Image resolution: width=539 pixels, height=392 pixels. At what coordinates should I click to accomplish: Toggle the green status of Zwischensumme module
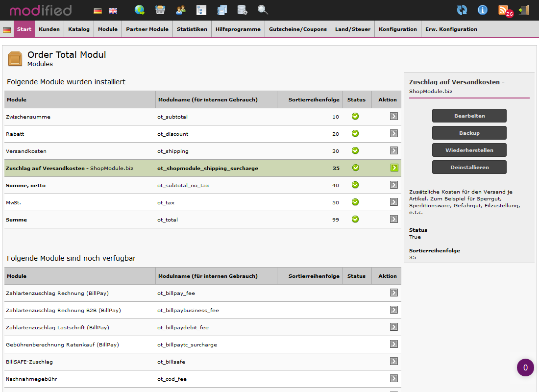click(x=355, y=116)
